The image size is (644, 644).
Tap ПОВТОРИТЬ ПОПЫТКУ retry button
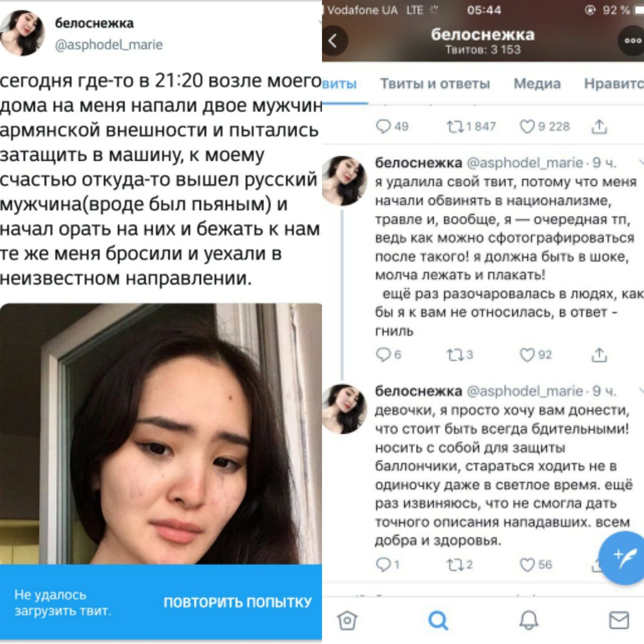[237, 602]
